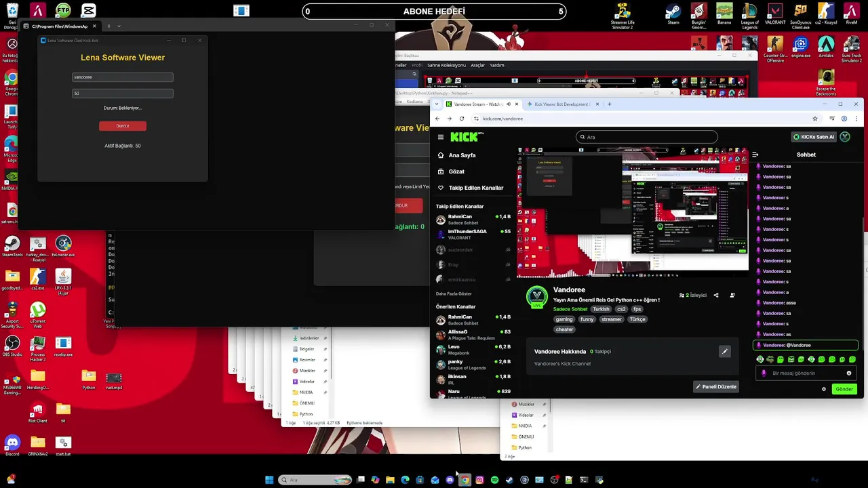
Task: Click the Kick search field 'Ara'
Action: click(646, 137)
